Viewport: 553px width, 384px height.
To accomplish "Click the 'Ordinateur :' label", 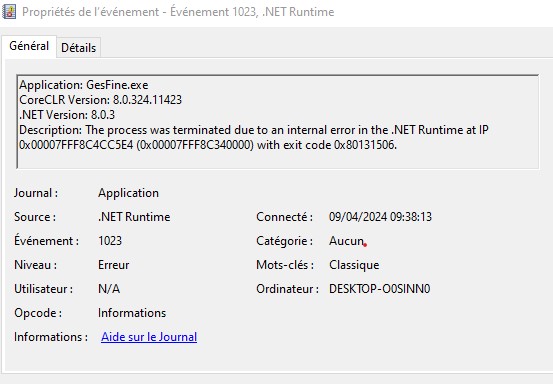I will click(287, 289).
